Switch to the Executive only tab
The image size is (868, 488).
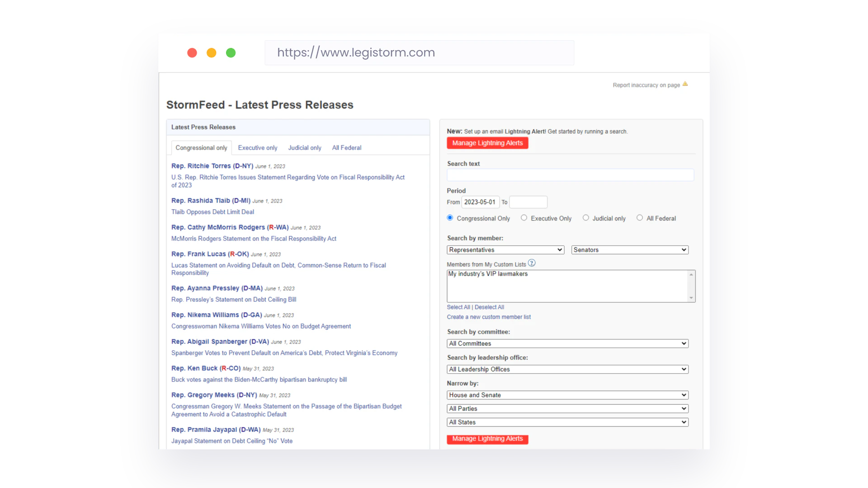[258, 148]
